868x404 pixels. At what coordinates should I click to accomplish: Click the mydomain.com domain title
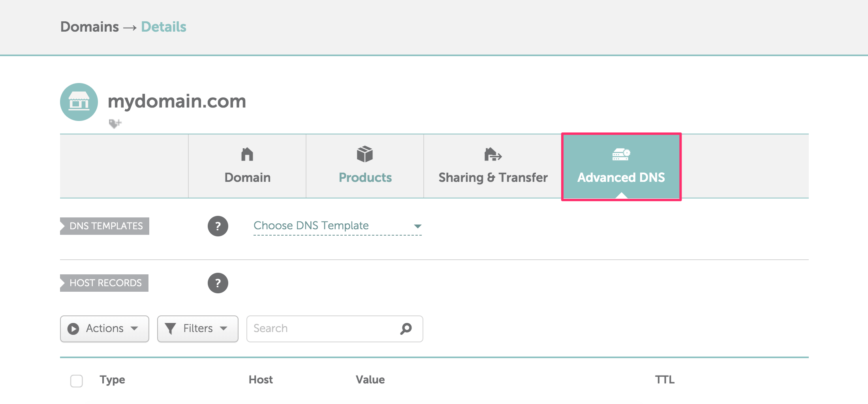pyautogui.click(x=177, y=101)
